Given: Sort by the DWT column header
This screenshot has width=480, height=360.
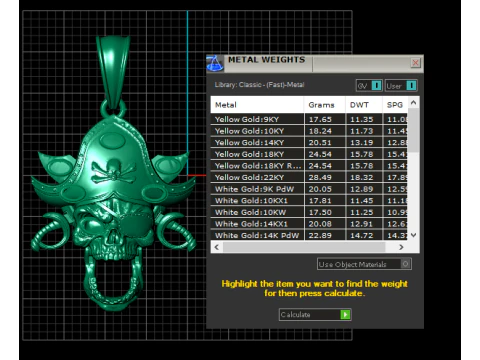Looking at the screenshot, I should (x=364, y=105).
